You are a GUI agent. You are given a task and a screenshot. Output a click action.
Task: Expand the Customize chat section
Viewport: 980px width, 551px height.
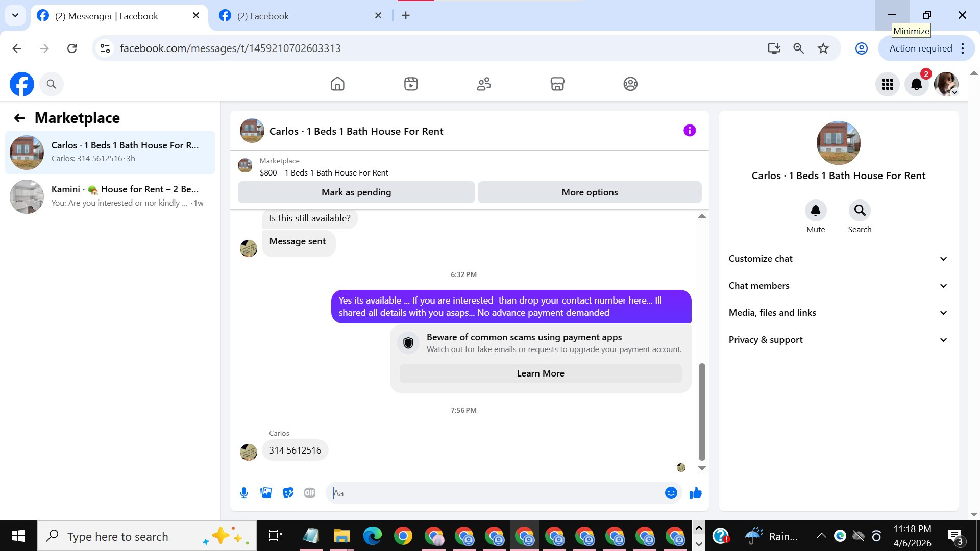point(839,259)
